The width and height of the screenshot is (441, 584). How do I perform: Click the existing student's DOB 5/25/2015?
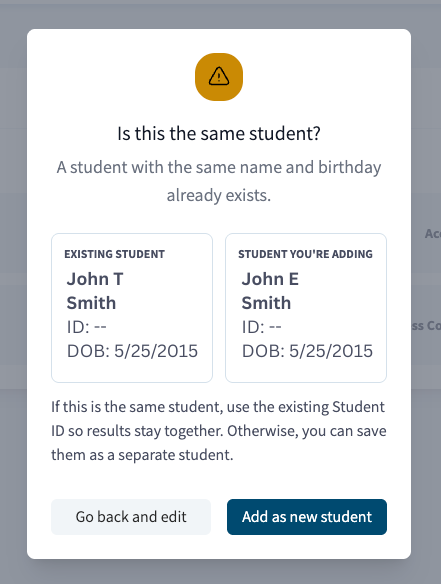click(x=132, y=351)
